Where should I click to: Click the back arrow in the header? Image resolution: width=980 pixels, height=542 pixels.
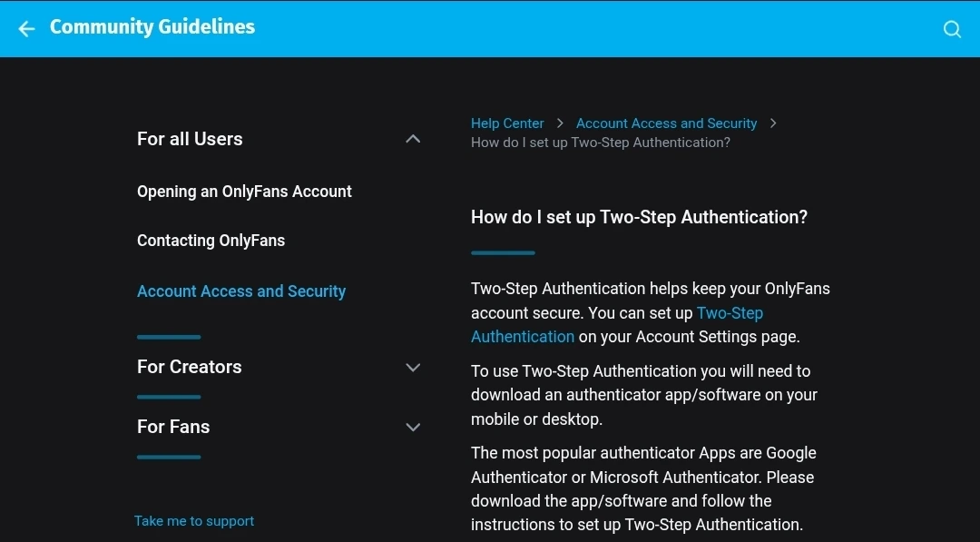coord(27,29)
